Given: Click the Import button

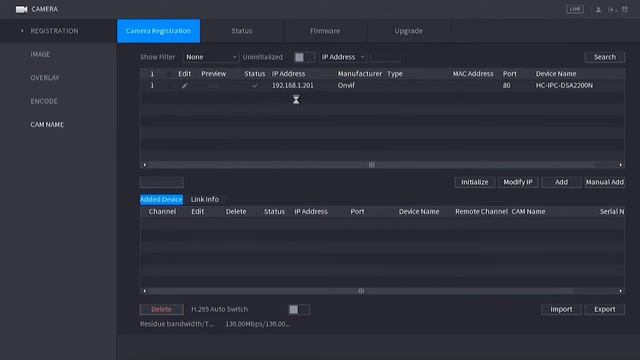Looking at the screenshot, I should (x=561, y=309).
